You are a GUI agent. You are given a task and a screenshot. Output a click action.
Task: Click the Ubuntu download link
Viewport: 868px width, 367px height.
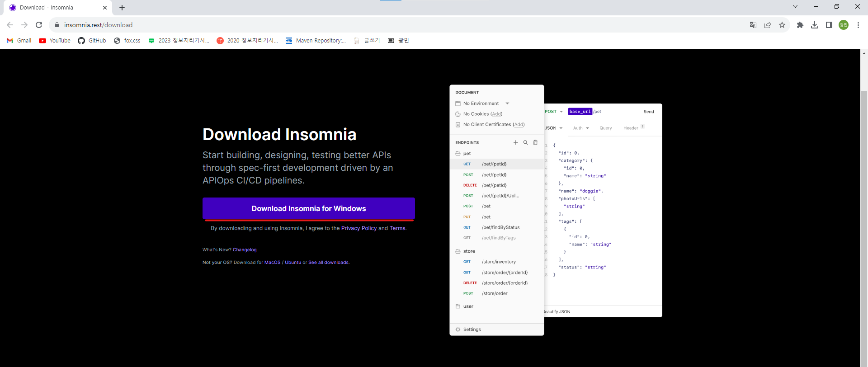tap(293, 263)
